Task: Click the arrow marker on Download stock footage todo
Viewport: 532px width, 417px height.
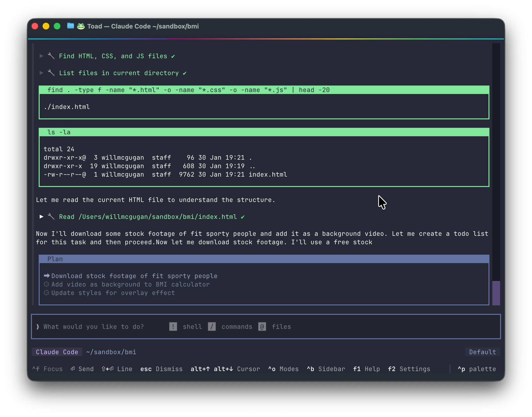Action: (47, 276)
